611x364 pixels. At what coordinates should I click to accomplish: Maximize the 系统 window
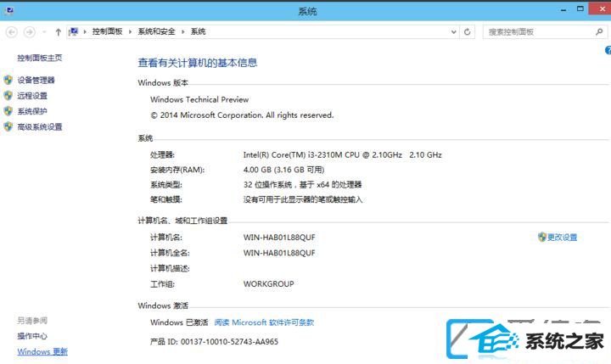580,8
